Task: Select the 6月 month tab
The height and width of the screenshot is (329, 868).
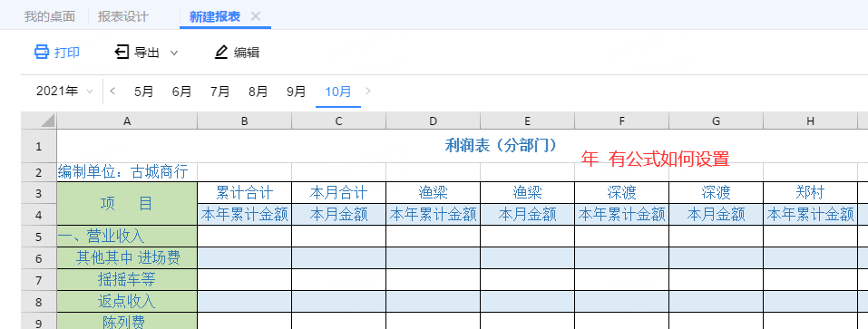Action: pyautogui.click(x=182, y=92)
